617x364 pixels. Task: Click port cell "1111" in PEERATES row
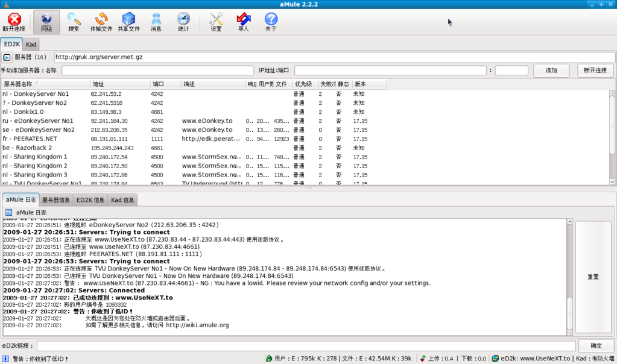(x=157, y=139)
